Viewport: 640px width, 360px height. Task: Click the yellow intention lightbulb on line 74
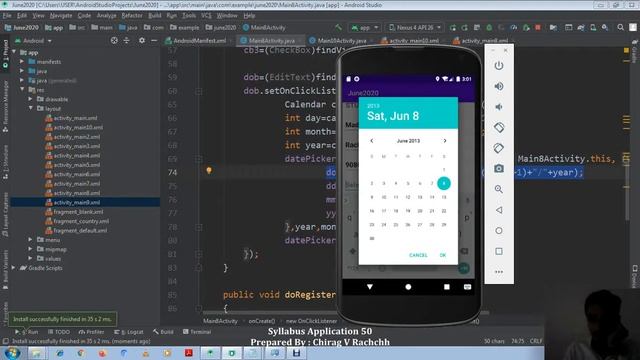pos(209,171)
